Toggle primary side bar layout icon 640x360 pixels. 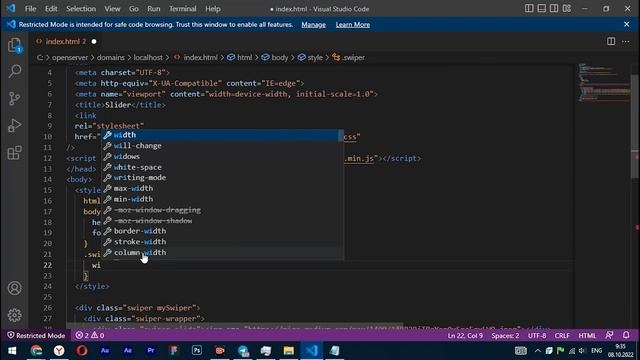click(529, 9)
